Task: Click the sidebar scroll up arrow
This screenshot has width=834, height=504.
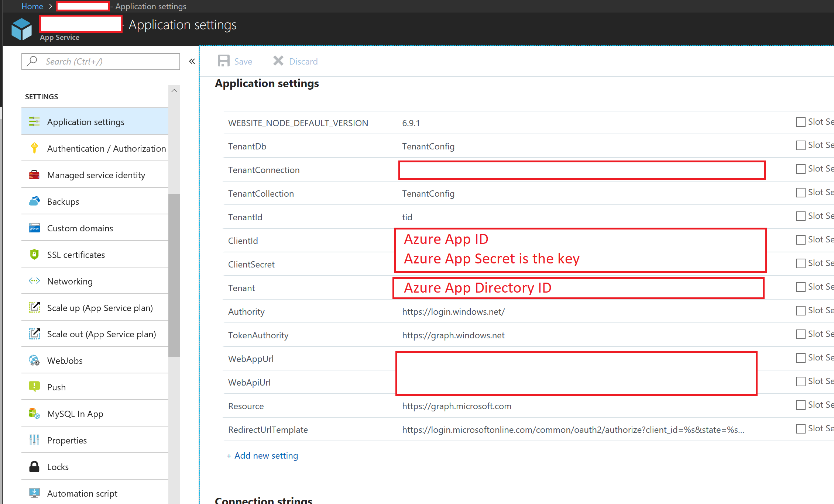Action: tap(174, 91)
